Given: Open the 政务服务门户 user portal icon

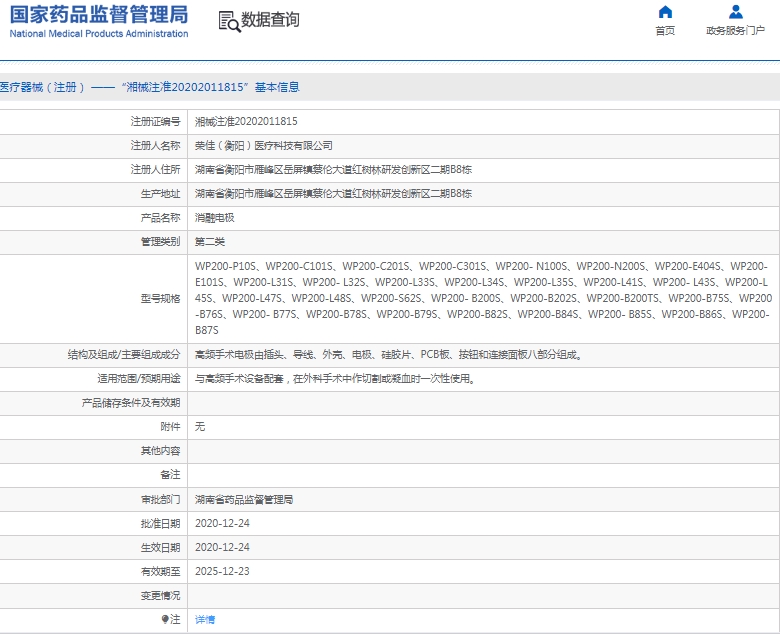Looking at the screenshot, I should pos(736,12).
